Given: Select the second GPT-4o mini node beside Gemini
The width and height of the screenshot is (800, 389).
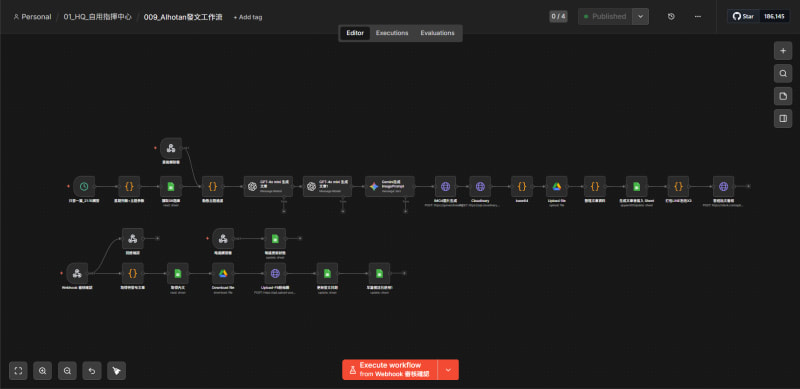Looking at the screenshot, I should coord(328,187).
